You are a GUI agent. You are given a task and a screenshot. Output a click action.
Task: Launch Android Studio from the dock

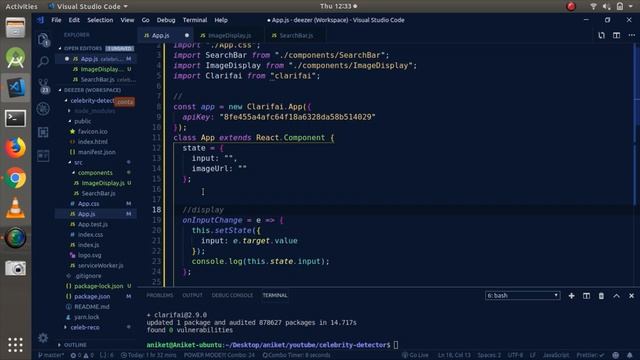[x=16, y=58]
